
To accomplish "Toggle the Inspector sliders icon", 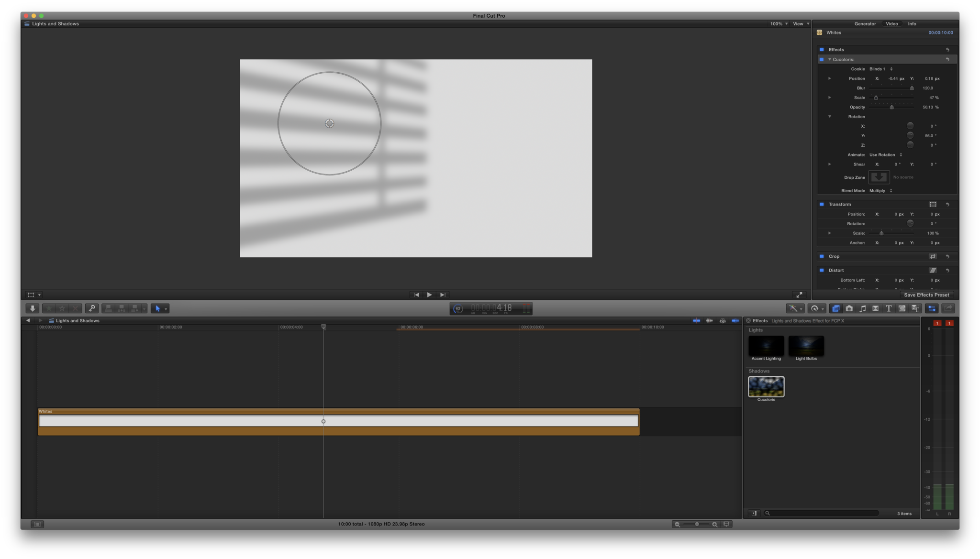I will [932, 308].
